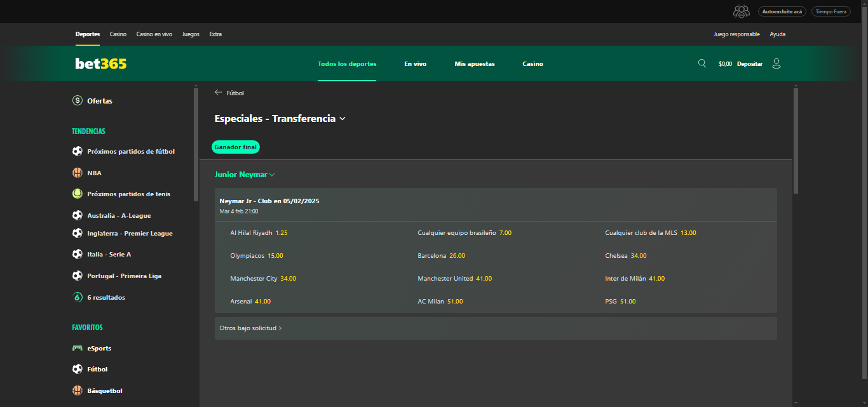Click soccer ball icon beside Australia - A-League

pos(78,215)
